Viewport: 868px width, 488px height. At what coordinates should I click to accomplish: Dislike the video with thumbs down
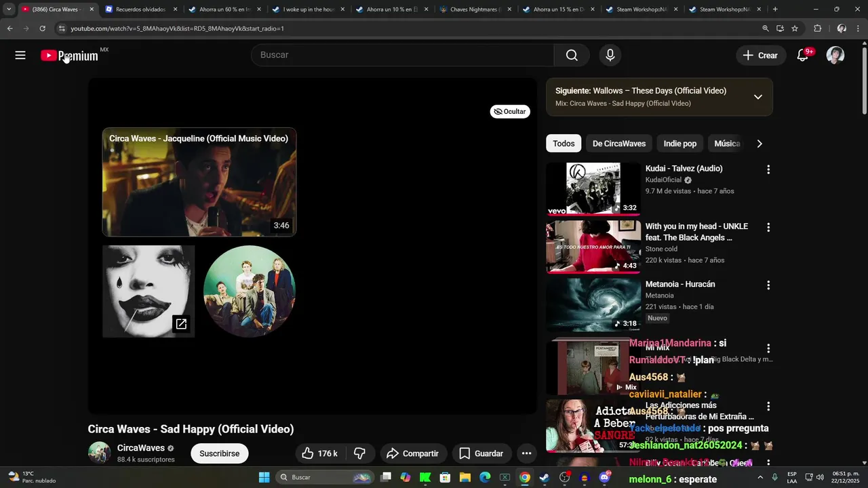[x=360, y=453]
